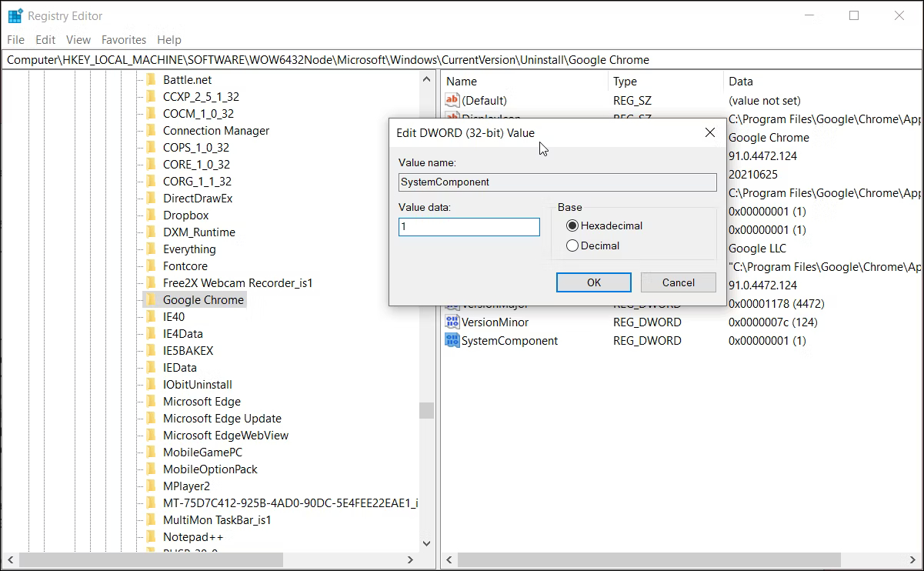Viewport: 924px width, 571px height.
Task: Click the Microsoft Edge folder icon
Action: click(x=151, y=401)
